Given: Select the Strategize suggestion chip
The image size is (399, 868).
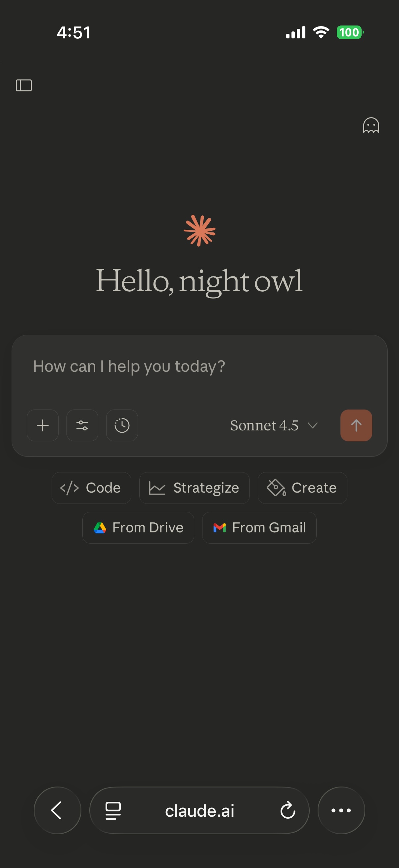Looking at the screenshot, I should [x=194, y=488].
